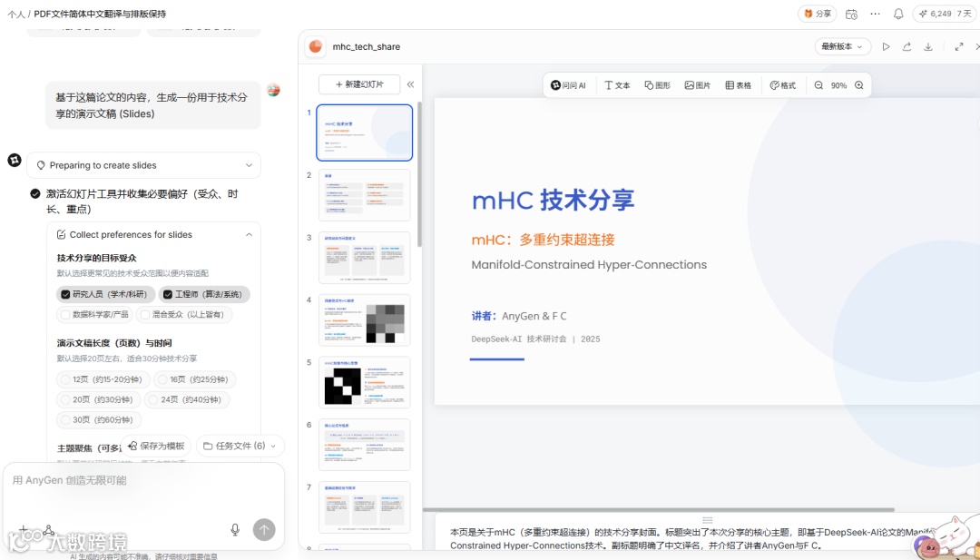Viewport: 980px width, 560px height.
Task: Add a new slide with 新建幻灯片
Action: pyautogui.click(x=359, y=84)
